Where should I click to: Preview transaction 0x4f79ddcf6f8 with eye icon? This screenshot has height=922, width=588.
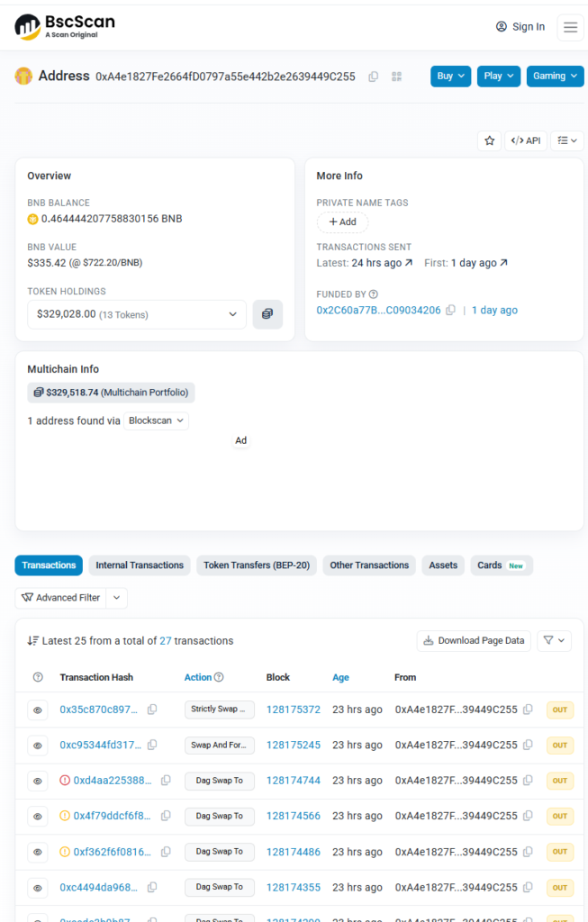pos(38,816)
